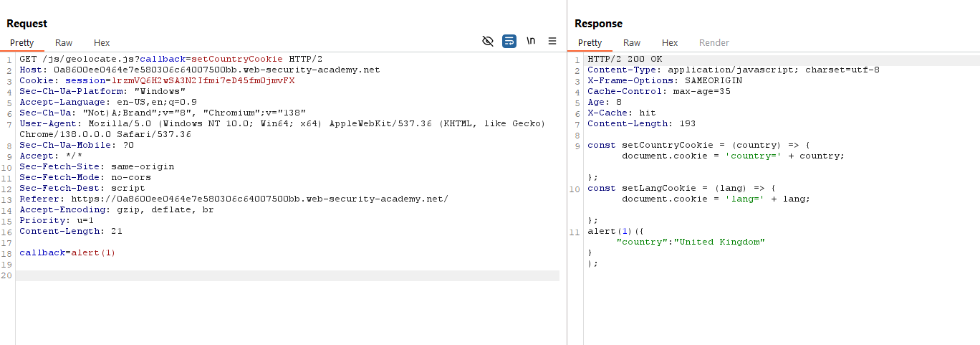The image size is (980, 345).
Task: Click the crossed-out eye icon in Request
Action: (x=488, y=42)
